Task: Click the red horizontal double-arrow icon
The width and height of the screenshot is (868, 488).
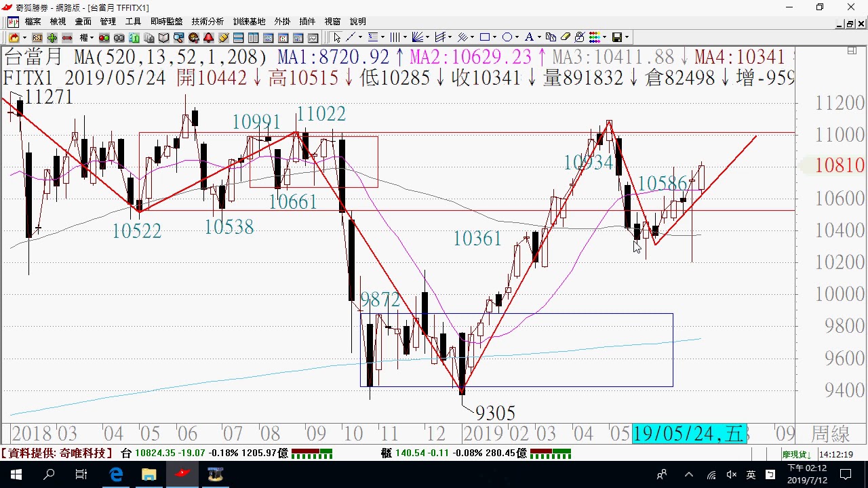Action: pos(67,37)
